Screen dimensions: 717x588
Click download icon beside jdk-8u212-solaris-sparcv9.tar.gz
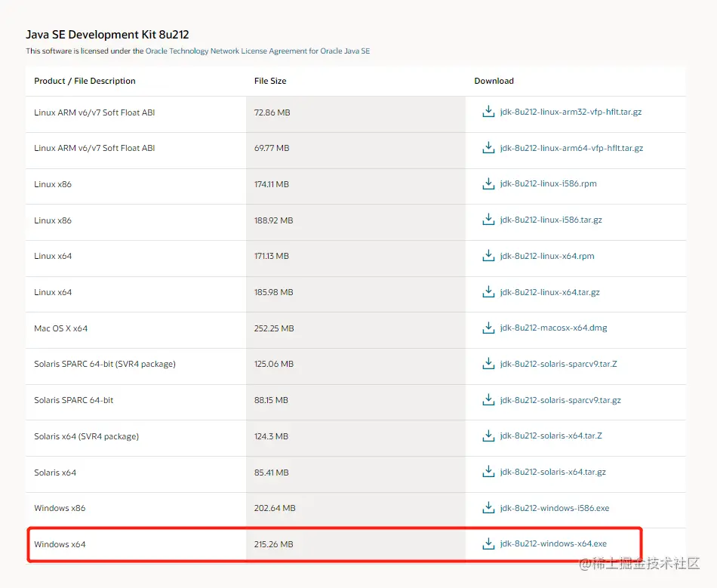click(x=488, y=399)
